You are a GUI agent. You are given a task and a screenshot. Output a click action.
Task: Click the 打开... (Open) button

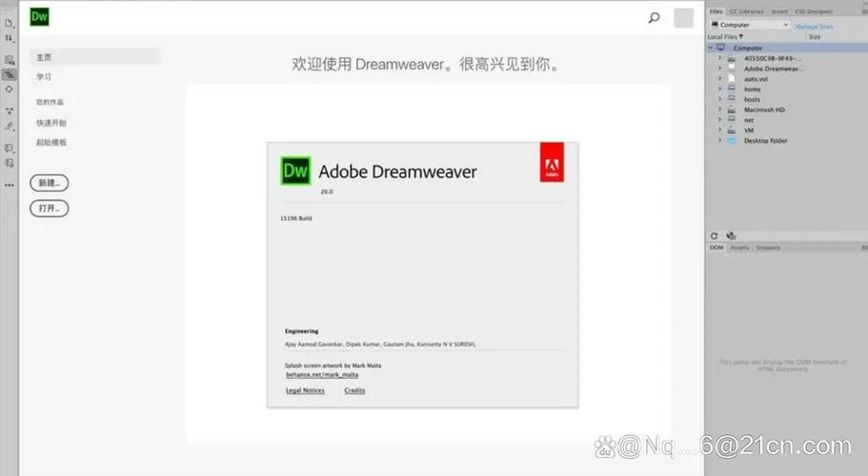50,208
